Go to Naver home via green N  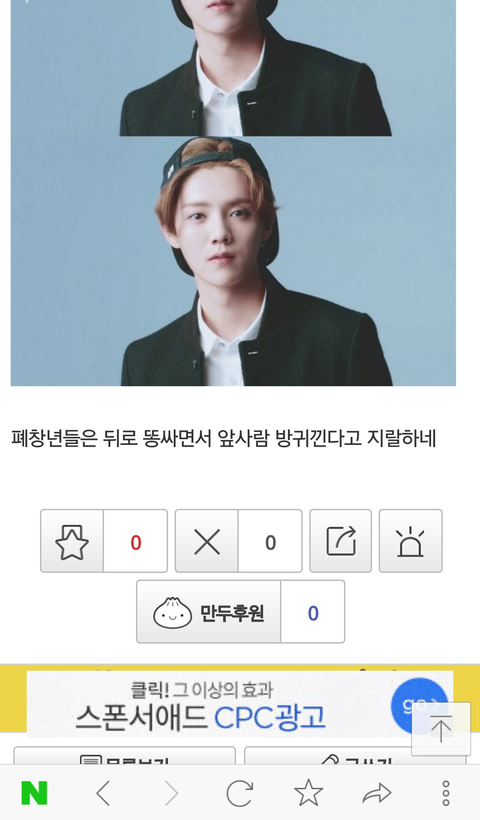click(x=34, y=793)
